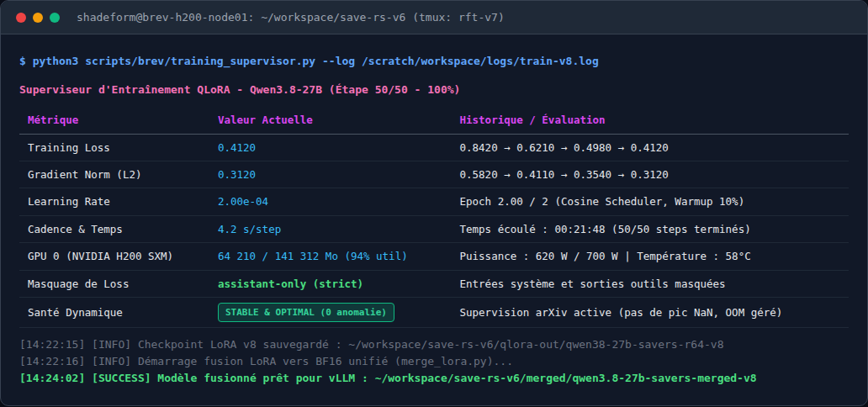Click the python3 training_supervisor.py command line
The width and height of the screenshot is (868, 407).
tap(309, 61)
